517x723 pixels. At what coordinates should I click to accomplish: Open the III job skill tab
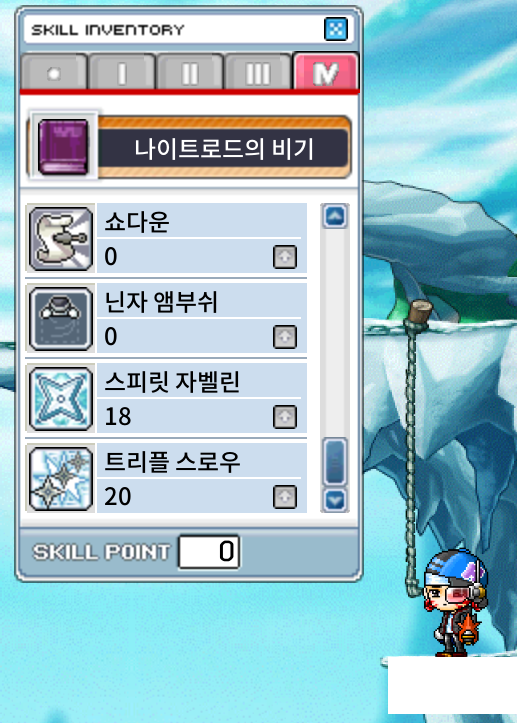(x=258, y=73)
